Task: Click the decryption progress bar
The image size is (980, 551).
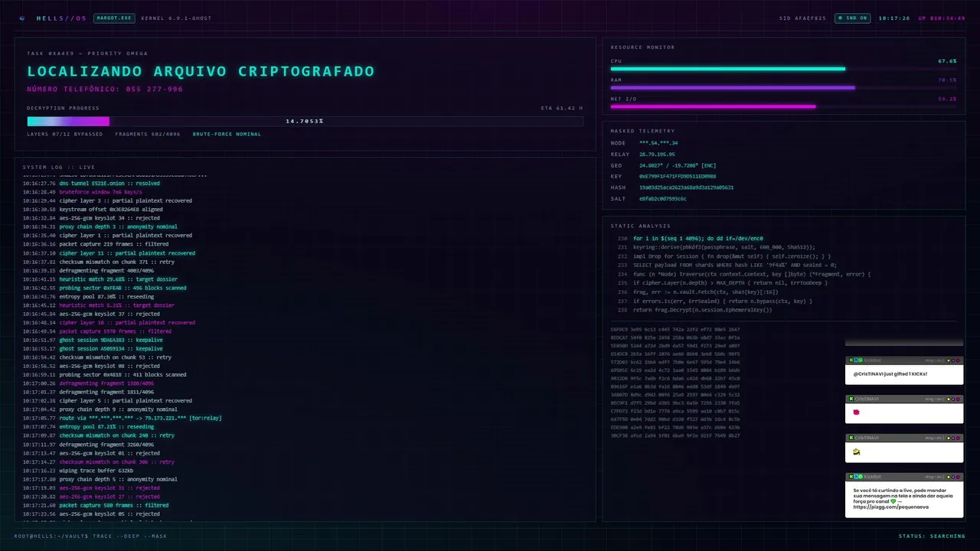Action: tap(305, 121)
